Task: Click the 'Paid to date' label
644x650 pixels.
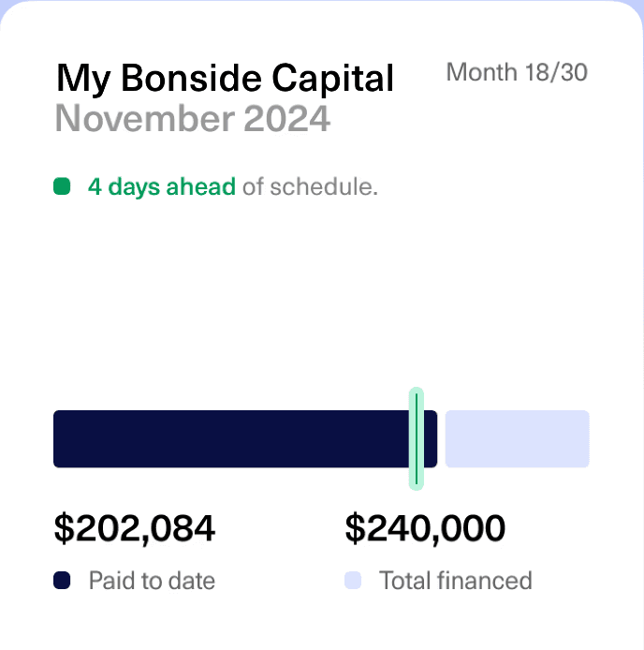Action: 152,581
